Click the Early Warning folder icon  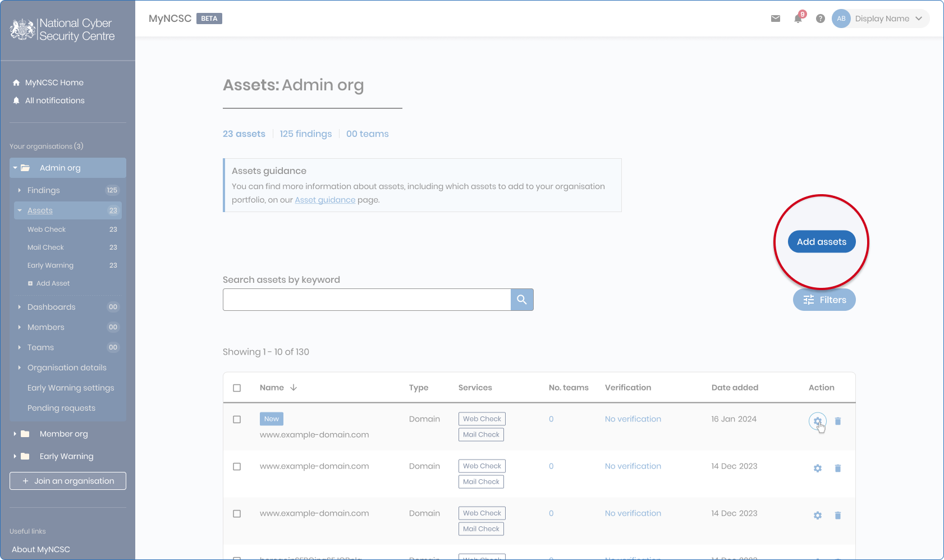[x=25, y=456]
